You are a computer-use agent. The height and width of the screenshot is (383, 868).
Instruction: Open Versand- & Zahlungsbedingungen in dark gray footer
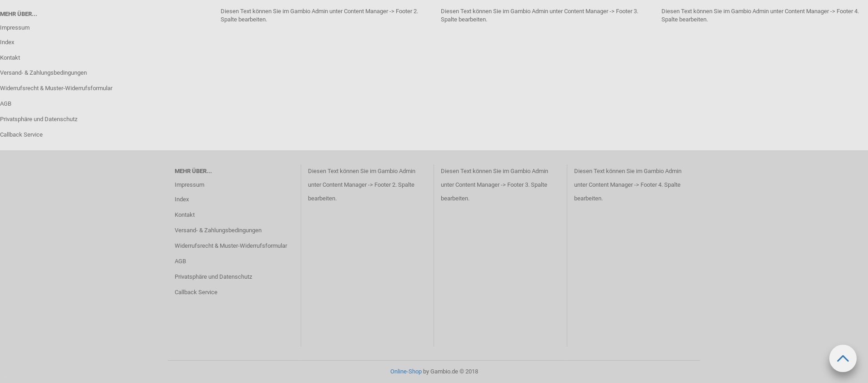[218, 230]
